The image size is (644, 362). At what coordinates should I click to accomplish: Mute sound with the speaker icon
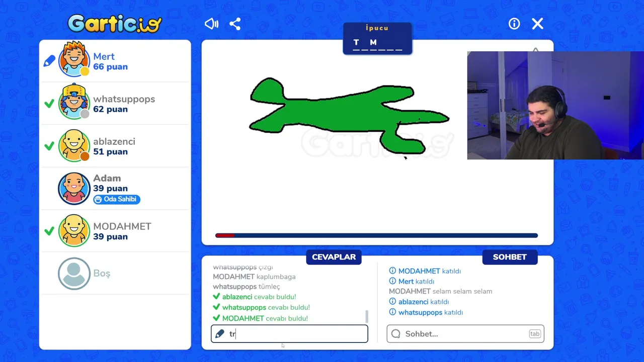(211, 24)
